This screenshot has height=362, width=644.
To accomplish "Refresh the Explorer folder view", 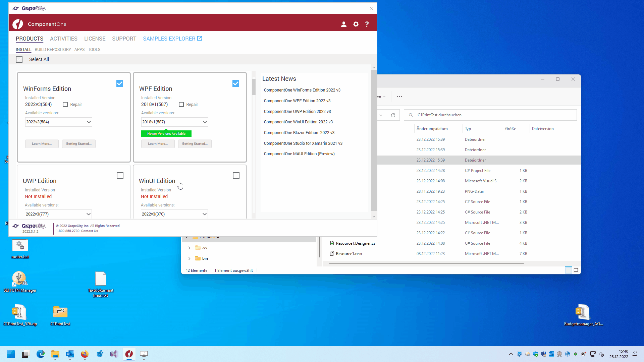I will [x=393, y=115].
